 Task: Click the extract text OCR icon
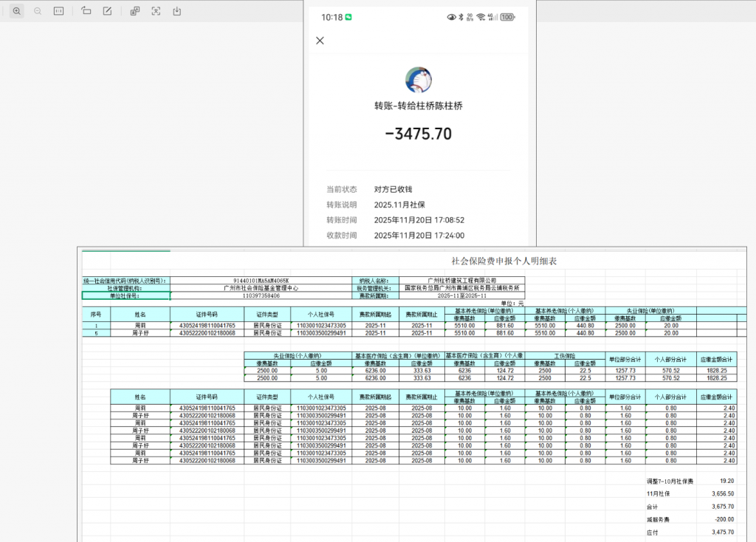tap(156, 11)
